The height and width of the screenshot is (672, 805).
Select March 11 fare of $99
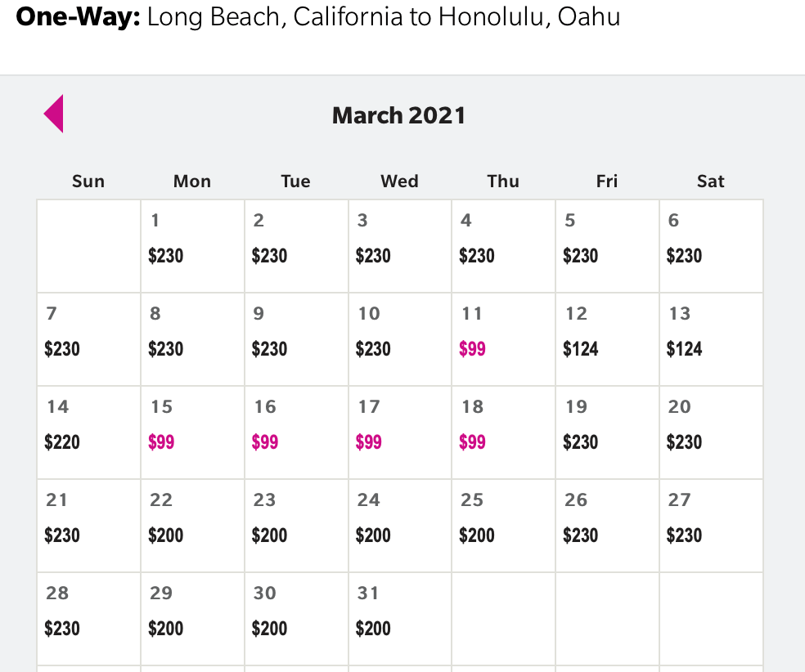[503, 339]
